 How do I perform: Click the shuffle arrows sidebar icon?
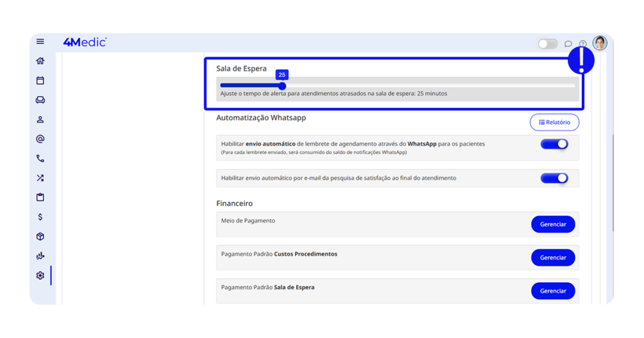tap(40, 178)
